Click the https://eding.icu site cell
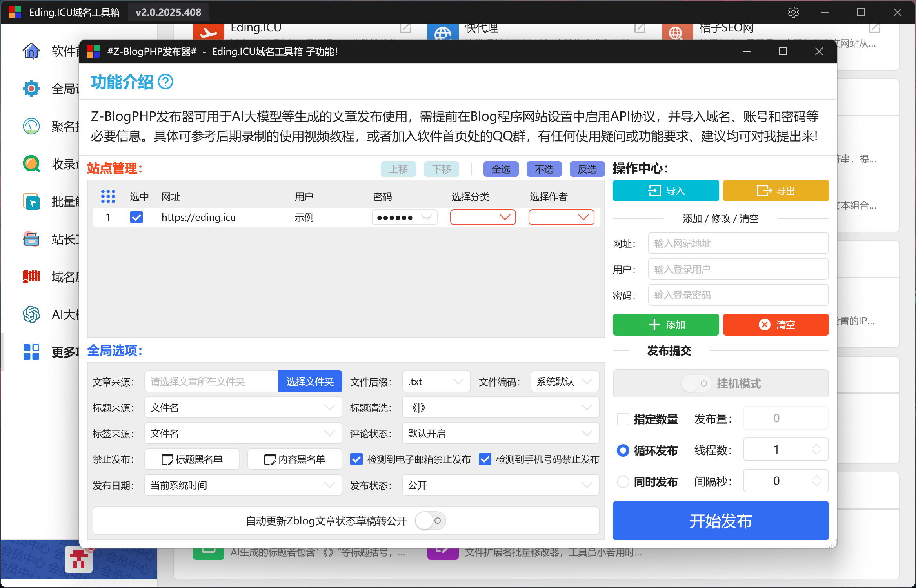 click(x=198, y=217)
